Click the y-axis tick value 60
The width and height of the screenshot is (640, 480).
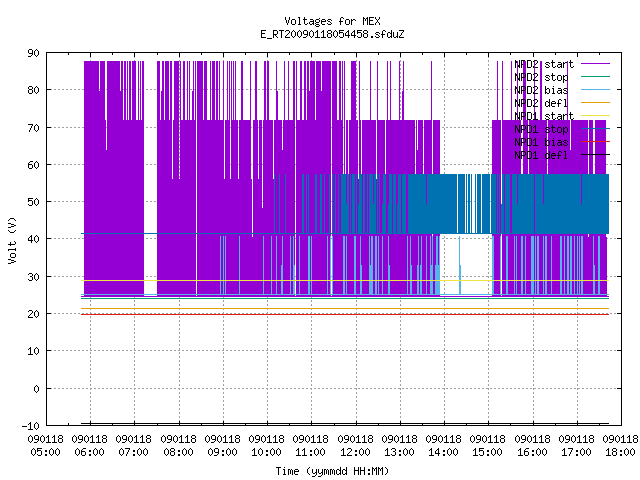click(x=33, y=165)
